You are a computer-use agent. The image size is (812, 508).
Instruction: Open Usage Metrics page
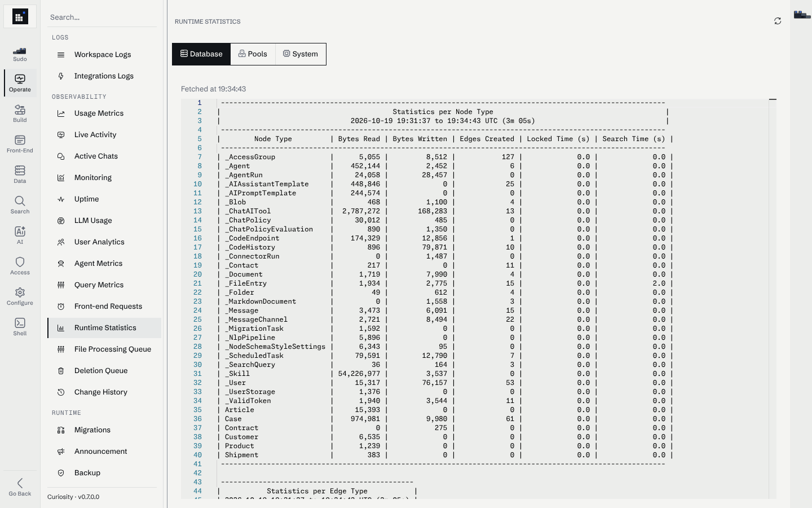click(x=104, y=113)
